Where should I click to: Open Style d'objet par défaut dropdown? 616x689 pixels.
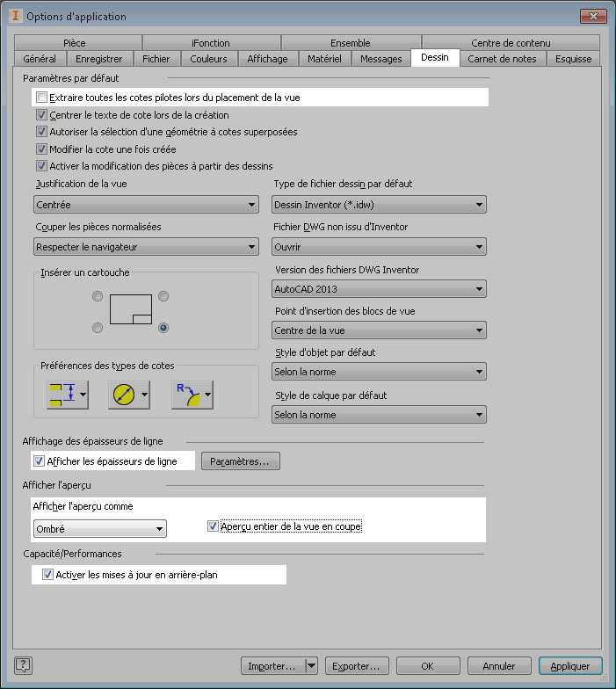coord(379,371)
